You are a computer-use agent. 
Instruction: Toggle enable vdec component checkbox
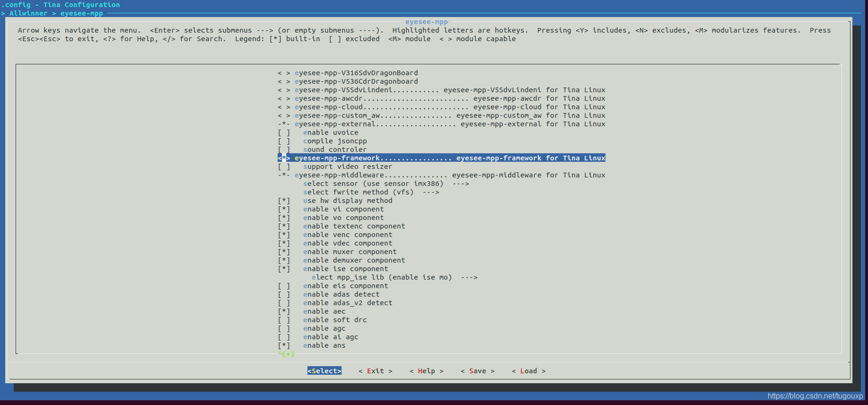tap(284, 243)
